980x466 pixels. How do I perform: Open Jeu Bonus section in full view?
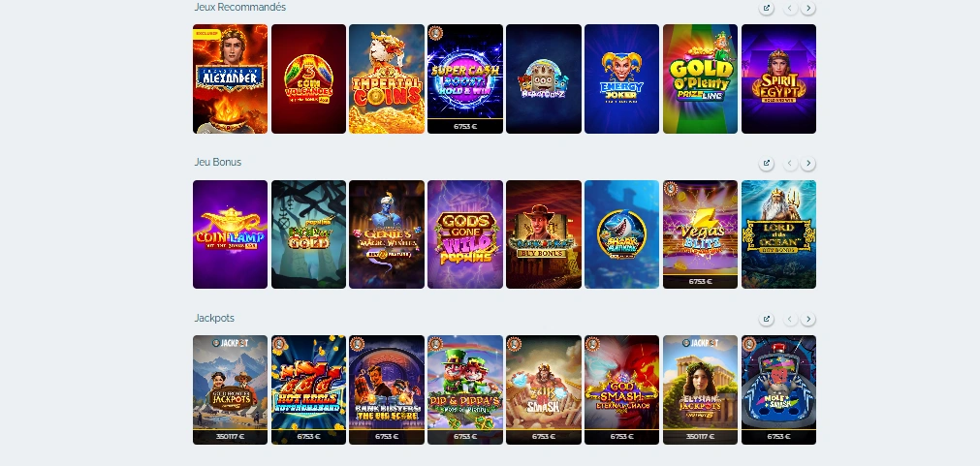pos(766,163)
